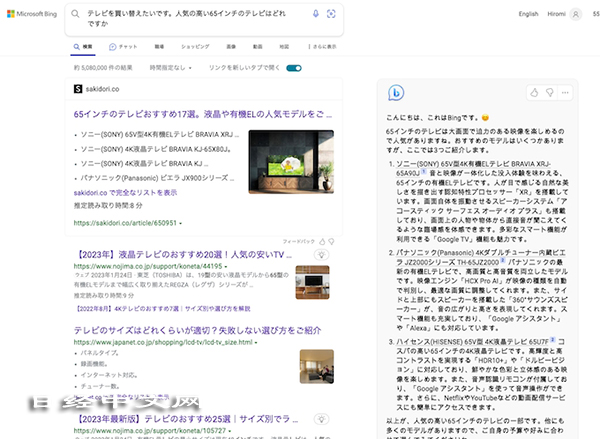The image size is (600, 439).
Task: Switch to the 職場 tab
Action: tap(159, 47)
